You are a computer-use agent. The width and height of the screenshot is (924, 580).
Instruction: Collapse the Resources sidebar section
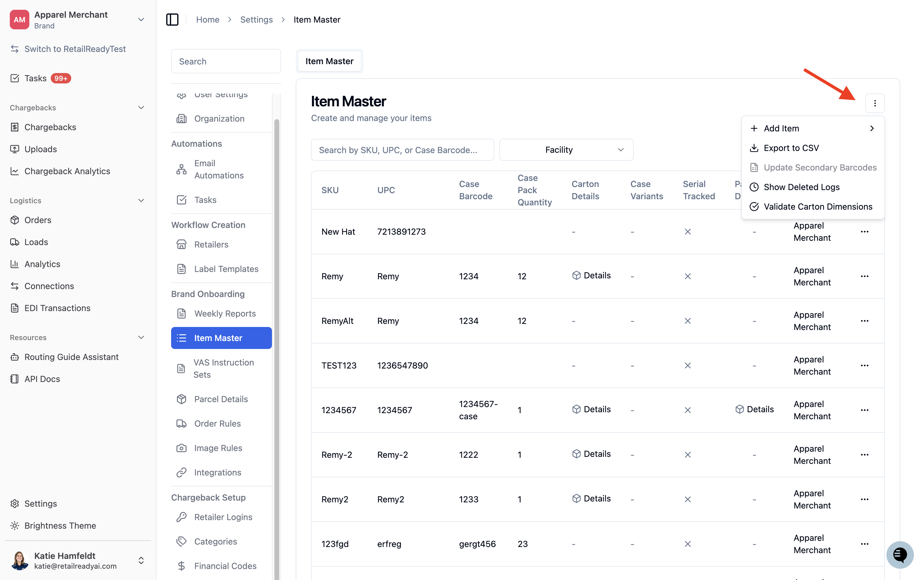click(x=141, y=338)
